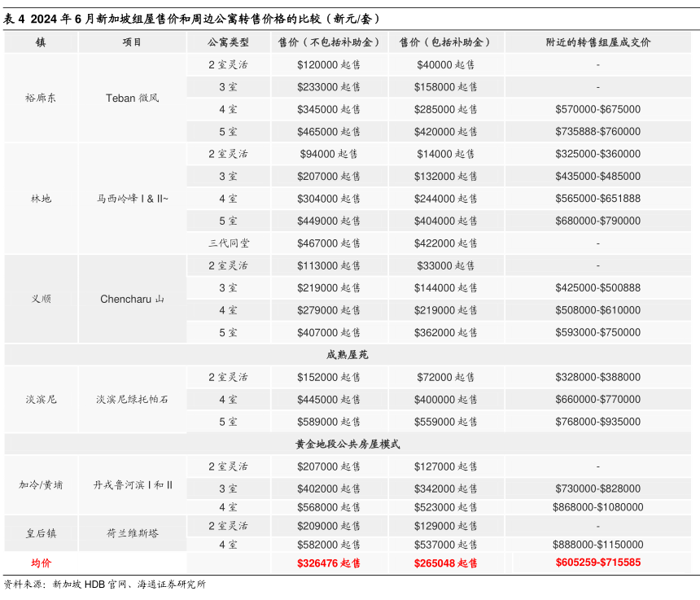Click the price "$120000 起售"

tap(329, 65)
